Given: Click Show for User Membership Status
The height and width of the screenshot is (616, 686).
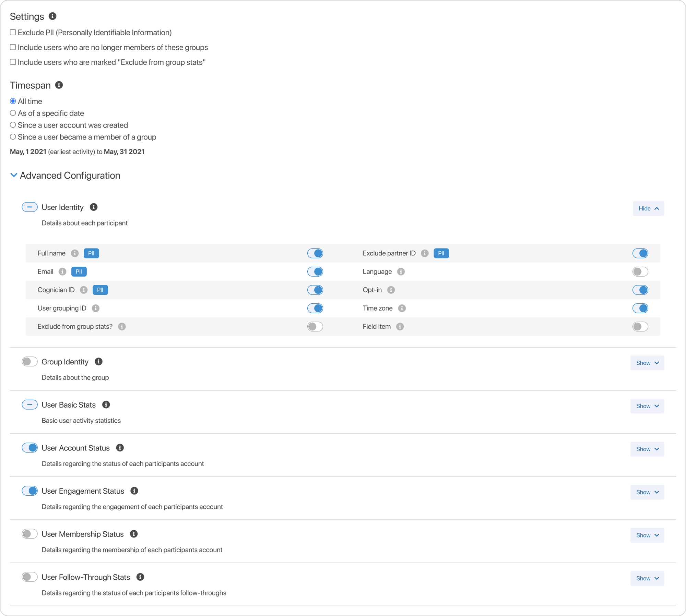Looking at the screenshot, I should (647, 535).
